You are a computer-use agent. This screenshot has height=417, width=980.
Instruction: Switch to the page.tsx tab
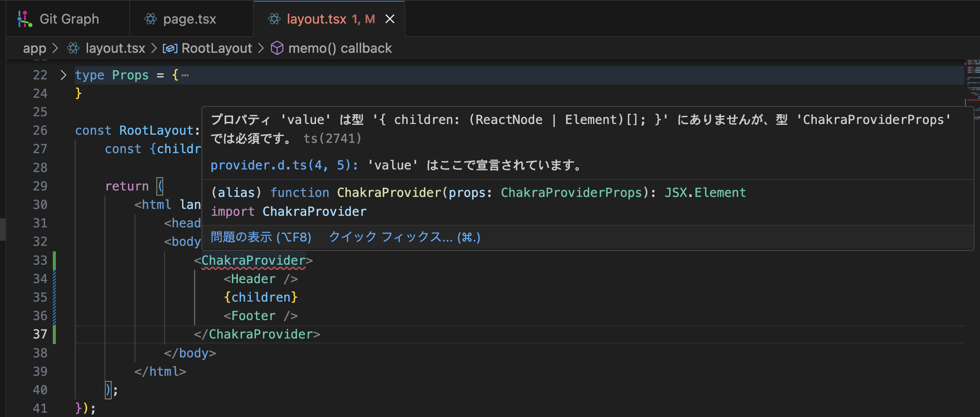click(191, 19)
